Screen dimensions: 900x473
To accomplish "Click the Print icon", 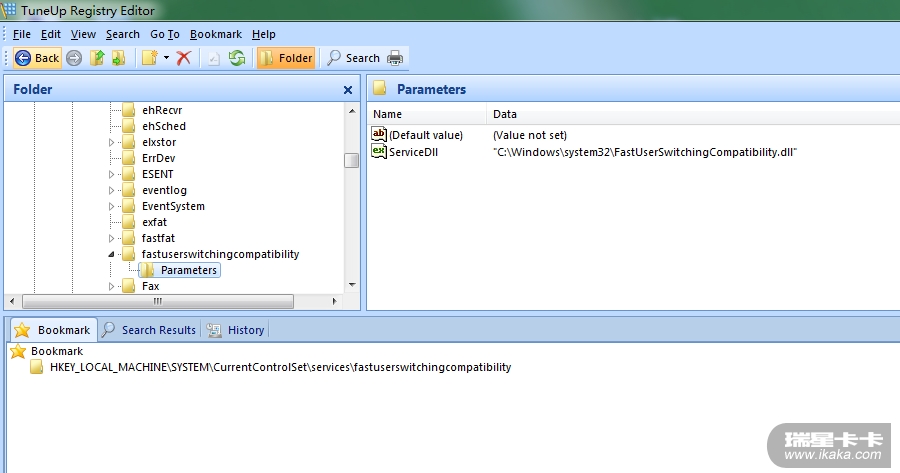I will click(x=395, y=58).
